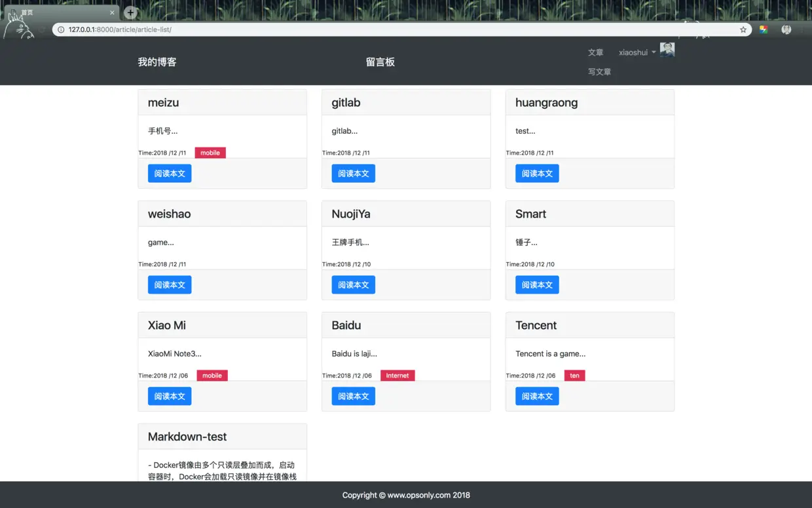Open the 我的博客 home link
The width and height of the screenshot is (812, 508).
point(157,62)
